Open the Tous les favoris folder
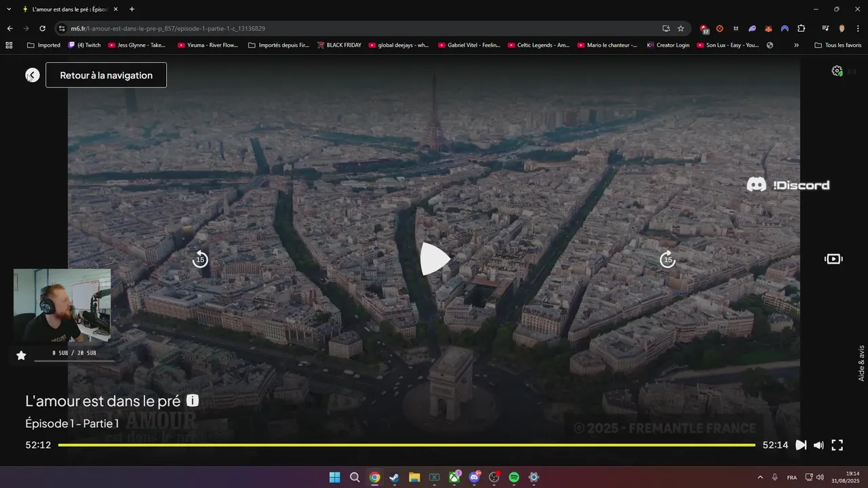This screenshot has height=488, width=868. 837,45
